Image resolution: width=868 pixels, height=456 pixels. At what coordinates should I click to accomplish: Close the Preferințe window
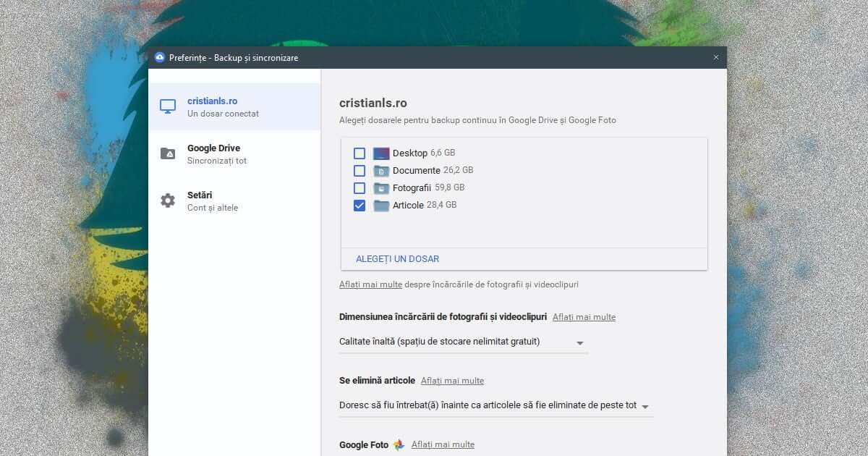click(x=716, y=58)
